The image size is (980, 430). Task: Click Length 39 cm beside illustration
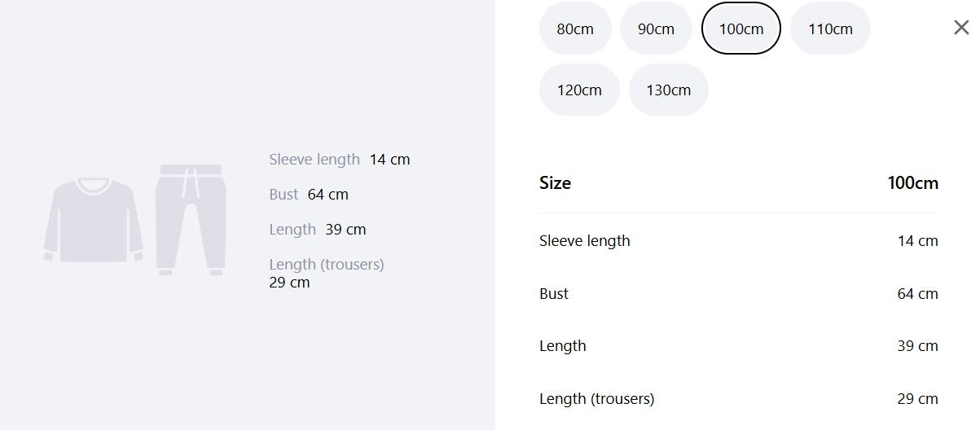coord(318,230)
